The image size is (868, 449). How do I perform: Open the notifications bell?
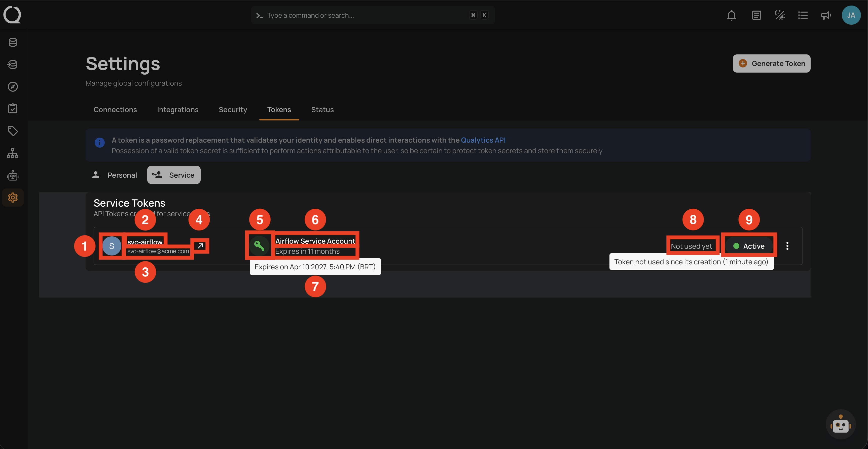point(731,15)
